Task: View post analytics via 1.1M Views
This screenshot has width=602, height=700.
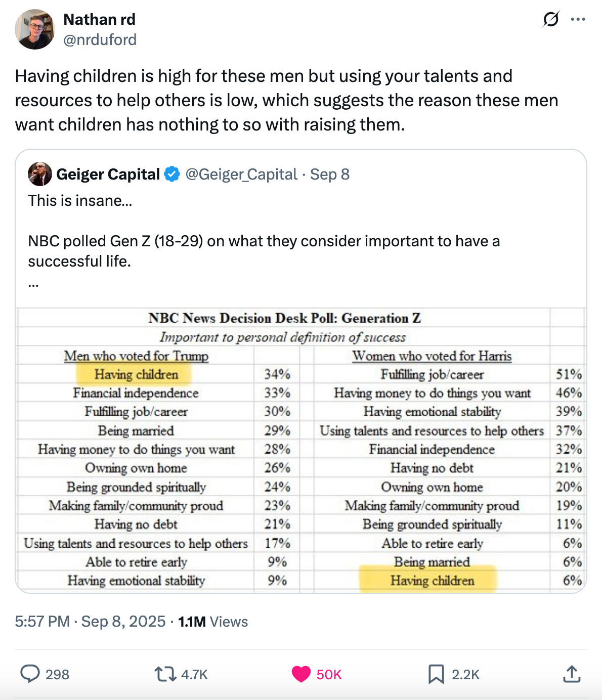Action: pyautogui.click(x=212, y=622)
